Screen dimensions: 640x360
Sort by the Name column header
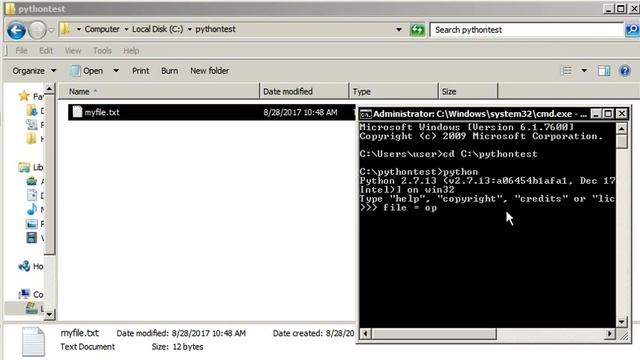coord(159,91)
